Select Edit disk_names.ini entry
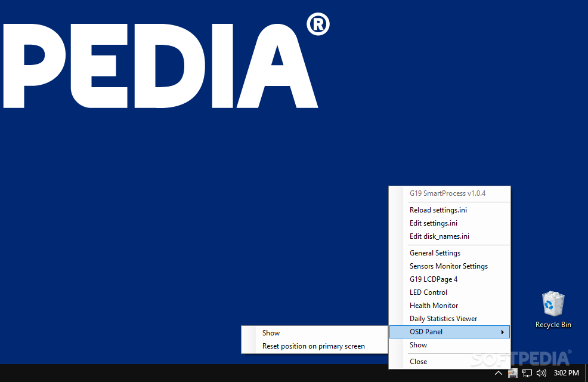588x382 pixels. tap(450, 236)
